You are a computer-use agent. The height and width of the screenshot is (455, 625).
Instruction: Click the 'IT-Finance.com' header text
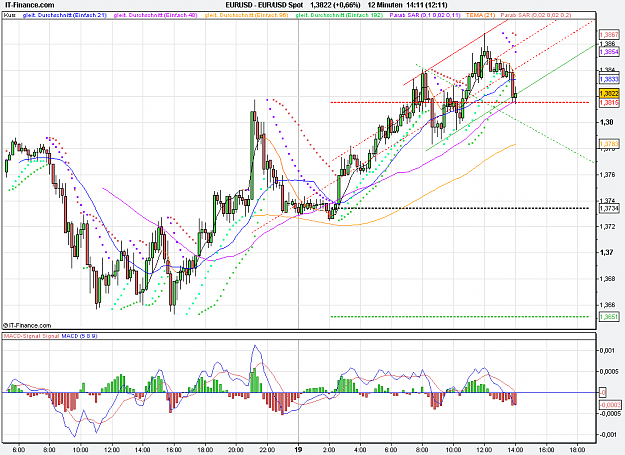click(28, 5)
